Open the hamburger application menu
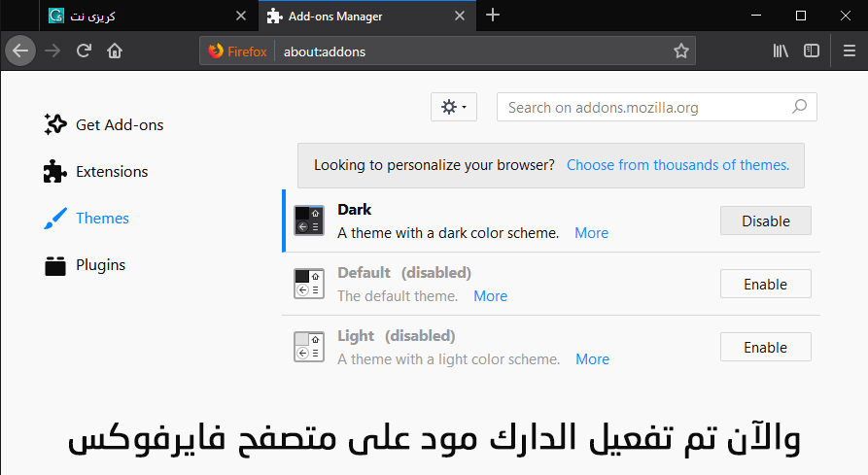 point(850,51)
